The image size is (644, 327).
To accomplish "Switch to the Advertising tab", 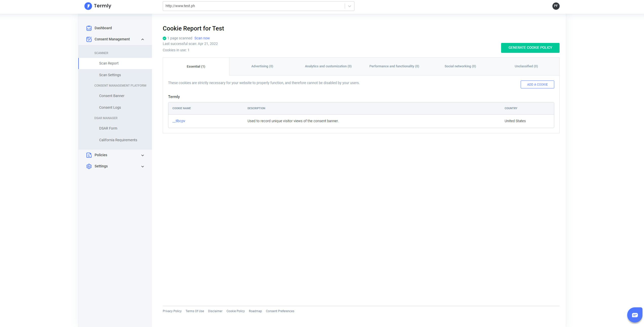I will click(262, 66).
